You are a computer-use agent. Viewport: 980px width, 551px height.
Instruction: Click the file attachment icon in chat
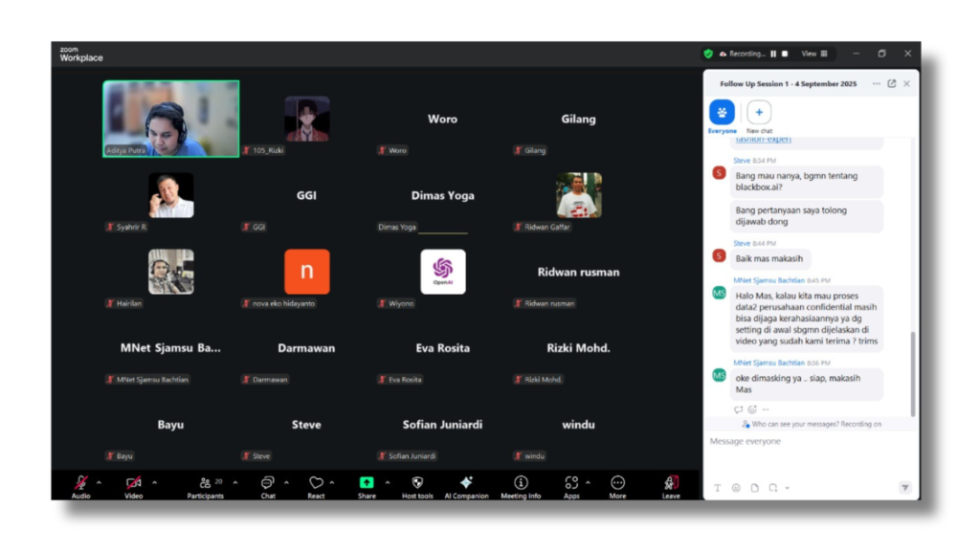click(754, 488)
